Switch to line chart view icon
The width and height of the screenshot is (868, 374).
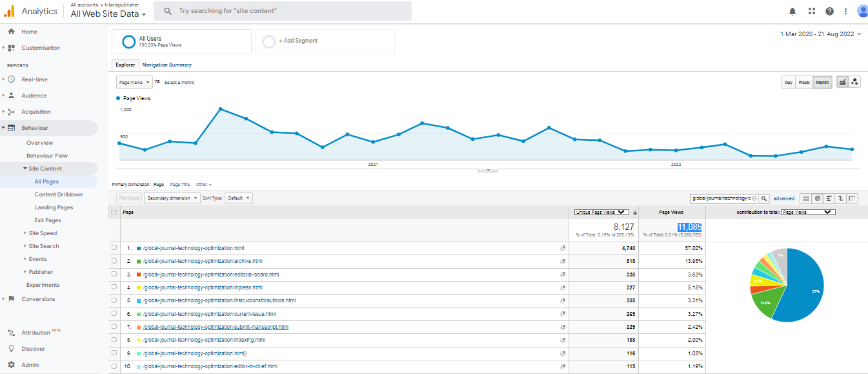(842, 82)
